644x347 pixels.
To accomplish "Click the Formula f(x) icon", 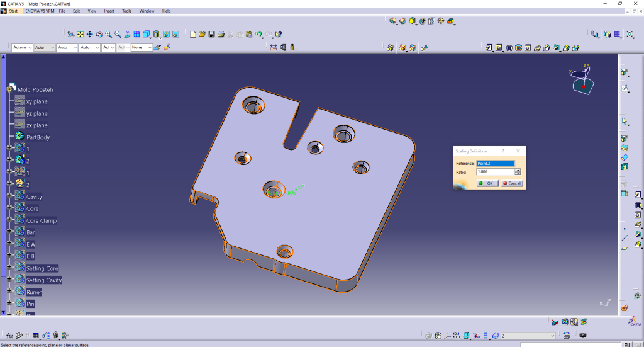I will click(x=9, y=336).
